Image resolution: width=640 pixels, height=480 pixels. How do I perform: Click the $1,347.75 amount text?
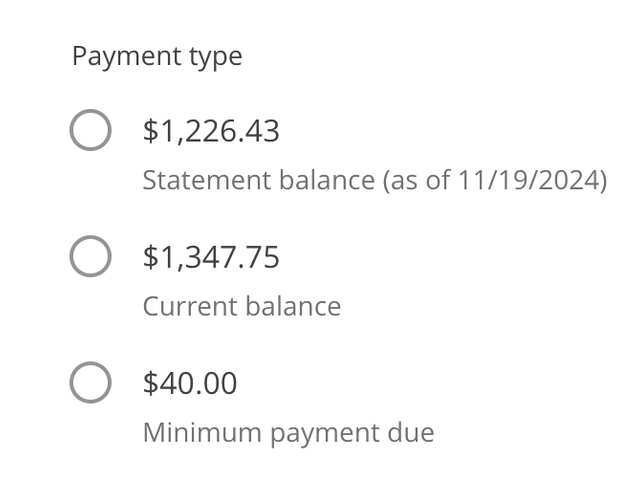click(211, 257)
